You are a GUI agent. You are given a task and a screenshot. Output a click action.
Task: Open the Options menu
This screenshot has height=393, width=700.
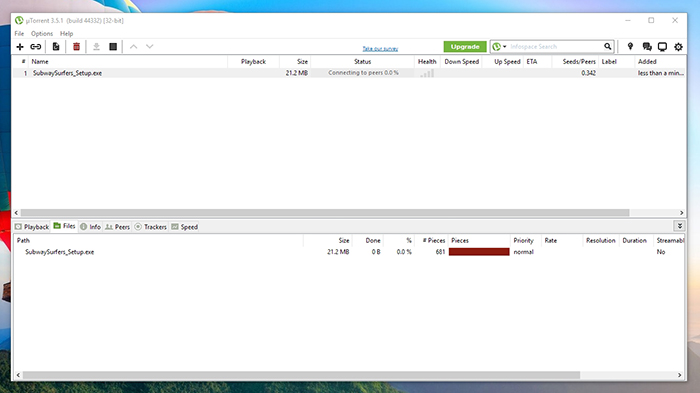click(42, 33)
